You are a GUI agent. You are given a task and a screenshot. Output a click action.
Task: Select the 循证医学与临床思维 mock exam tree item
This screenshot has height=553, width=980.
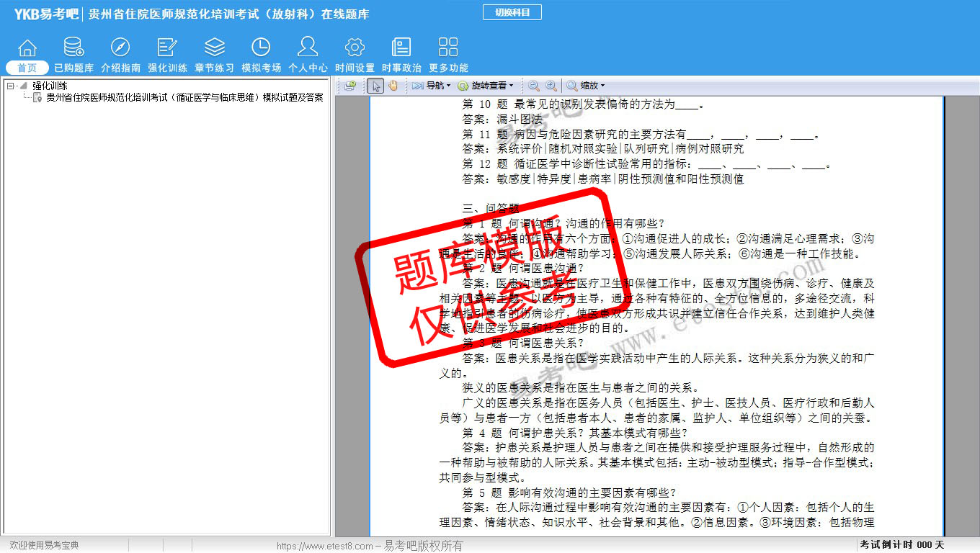click(x=184, y=97)
